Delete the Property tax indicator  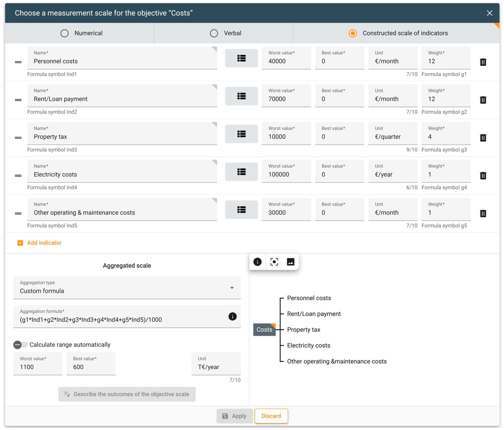483,138
